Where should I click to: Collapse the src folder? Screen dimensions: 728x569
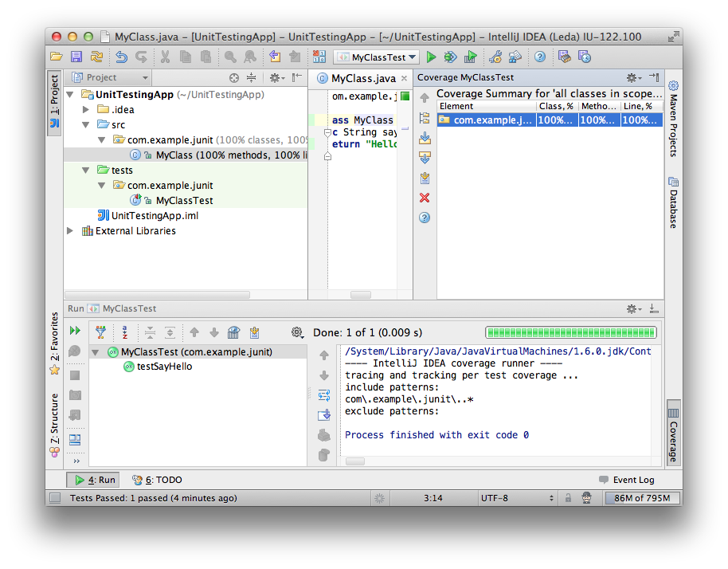pyautogui.click(x=86, y=125)
